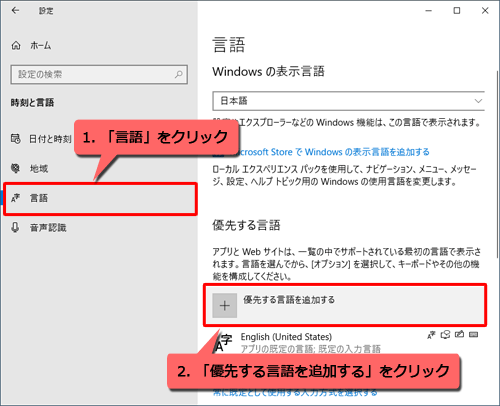The height and width of the screenshot is (406, 500).
Task: Click 時刻と言語 section heading
Action: [x=32, y=103]
